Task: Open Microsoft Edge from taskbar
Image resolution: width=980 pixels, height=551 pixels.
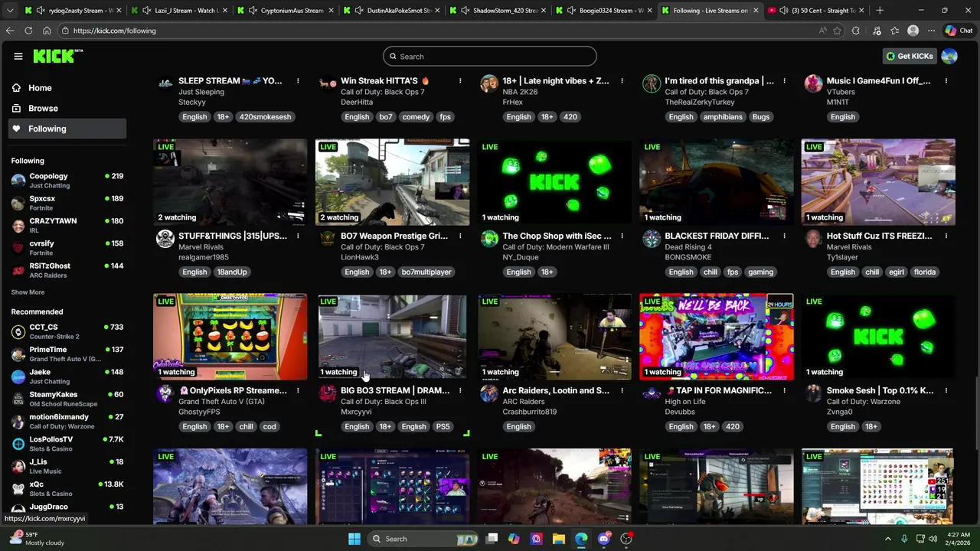Action: click(x=581, y=539)
